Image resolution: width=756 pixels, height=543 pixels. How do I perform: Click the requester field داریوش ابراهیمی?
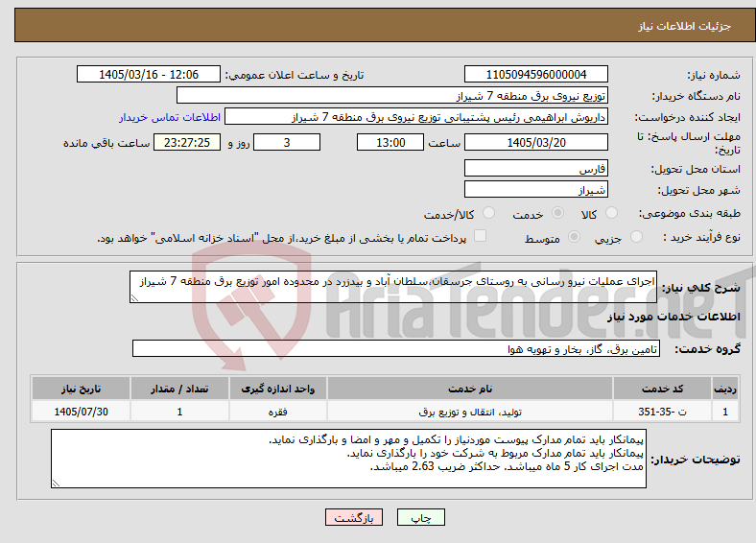coord(416,117)
